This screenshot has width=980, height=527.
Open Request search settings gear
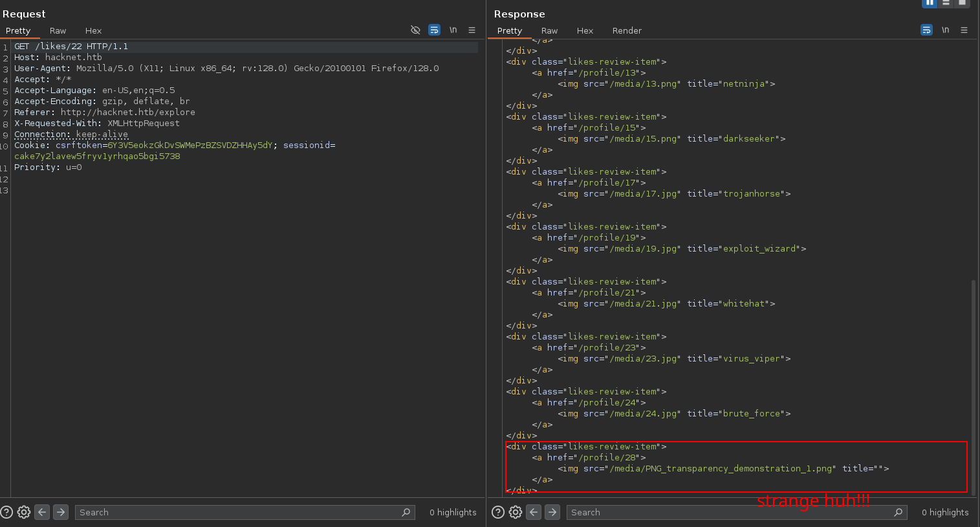click(x=24, y=512)
